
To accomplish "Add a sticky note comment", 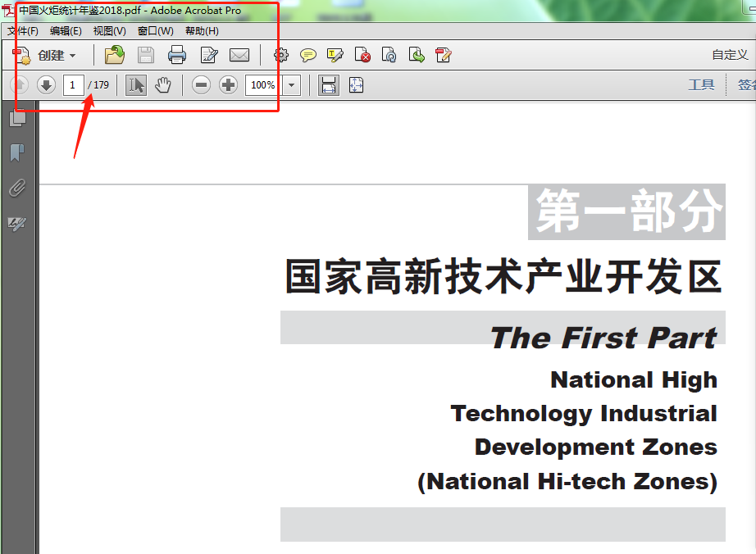I will 308,55.
